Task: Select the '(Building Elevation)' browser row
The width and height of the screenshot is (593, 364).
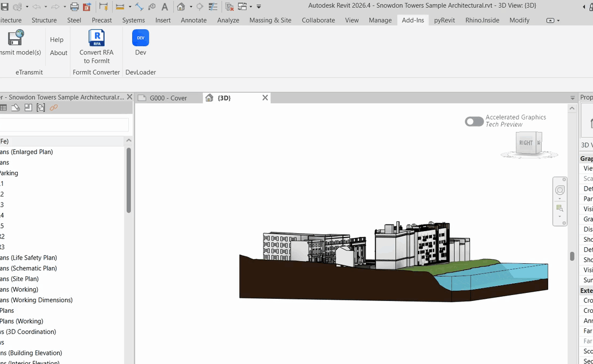Action: [x=62, y=353]
